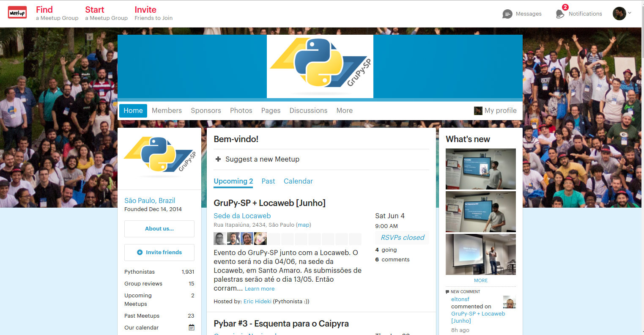Click eltonsf commenter avatar
The width and height of the screenshot is (644, 335).
coord(510,302)
